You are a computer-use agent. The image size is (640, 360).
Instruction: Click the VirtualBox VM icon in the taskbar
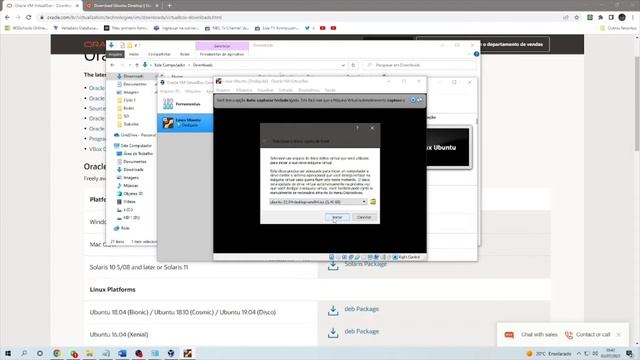click(187, 353)
